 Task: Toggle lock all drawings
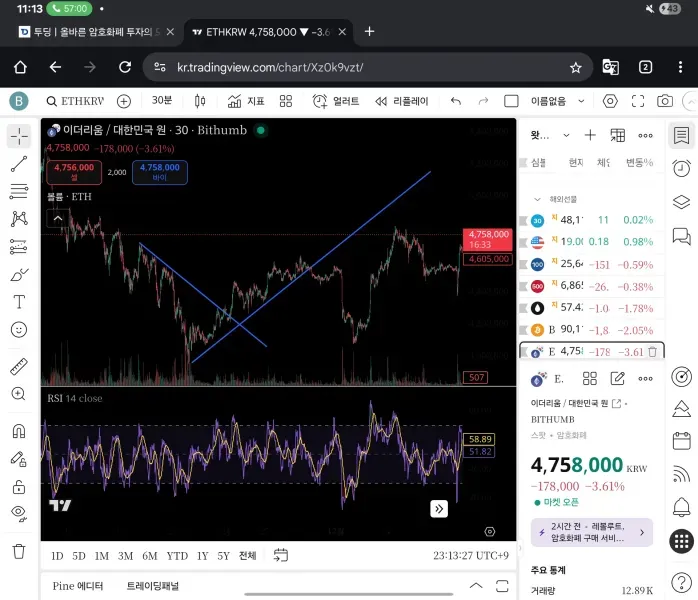tap(19, 487)
